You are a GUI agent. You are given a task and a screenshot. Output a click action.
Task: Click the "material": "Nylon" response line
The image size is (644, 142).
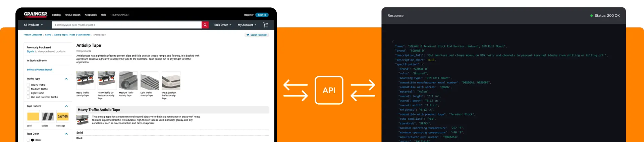coord(414,92)
